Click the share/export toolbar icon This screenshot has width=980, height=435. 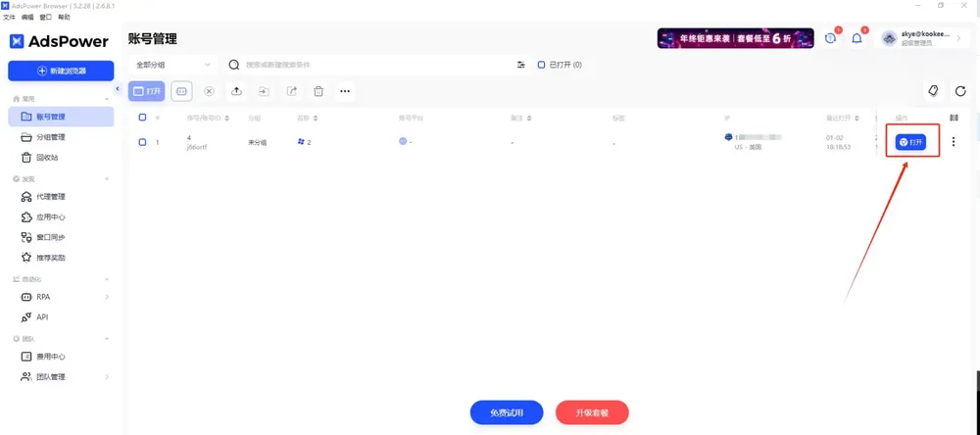292,91
